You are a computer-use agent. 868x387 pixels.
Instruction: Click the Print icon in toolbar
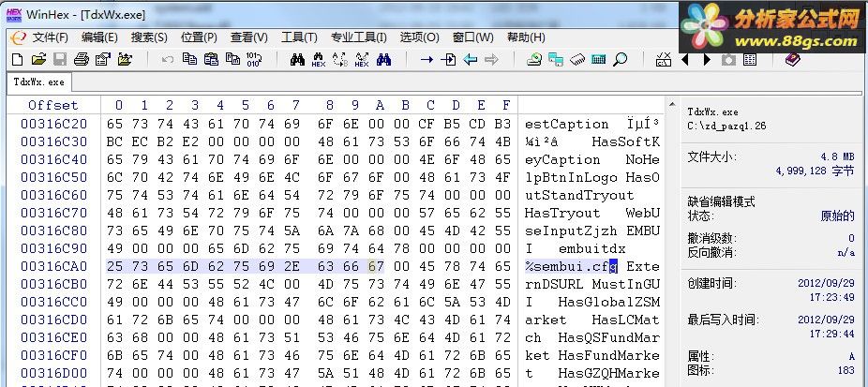[x=82, y=59]
